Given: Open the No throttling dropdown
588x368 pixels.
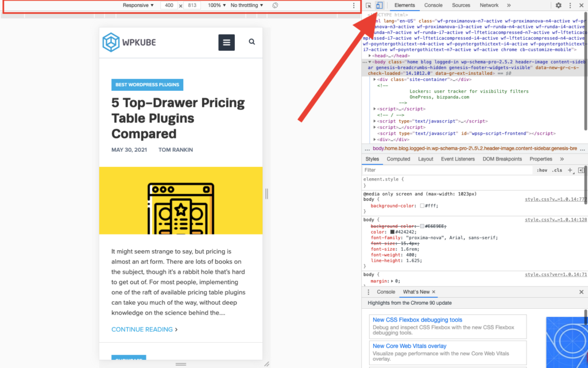Looking at the screenshot, I should pyautogui.click(x=247, y=5).
